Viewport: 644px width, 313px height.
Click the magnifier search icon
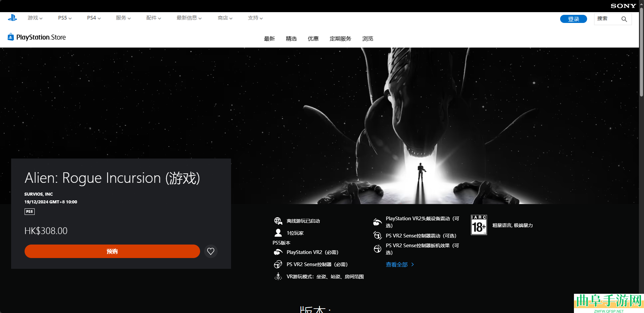(x=624, y=19)
